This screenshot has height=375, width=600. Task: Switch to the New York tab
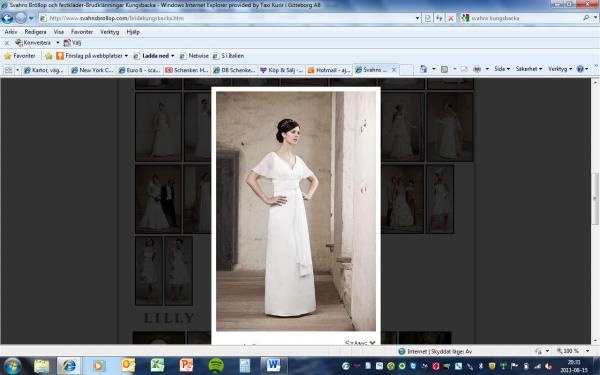point(93,70)
